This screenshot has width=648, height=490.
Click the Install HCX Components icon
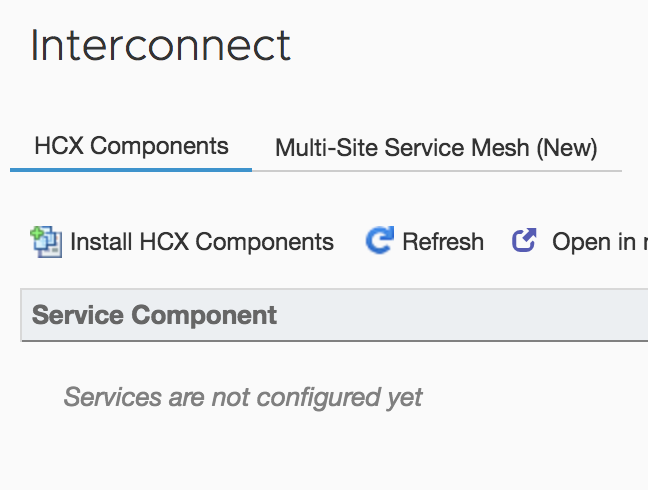(x=46, y=241)
